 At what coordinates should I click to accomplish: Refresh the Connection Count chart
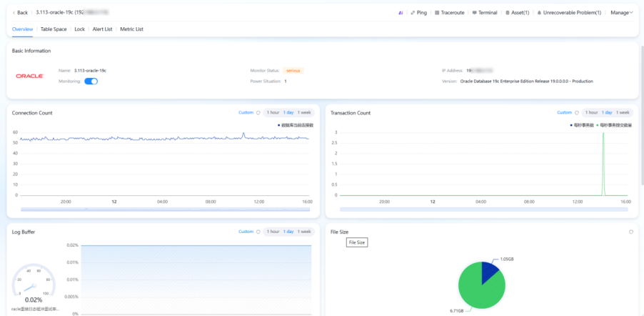click(258, 112)
